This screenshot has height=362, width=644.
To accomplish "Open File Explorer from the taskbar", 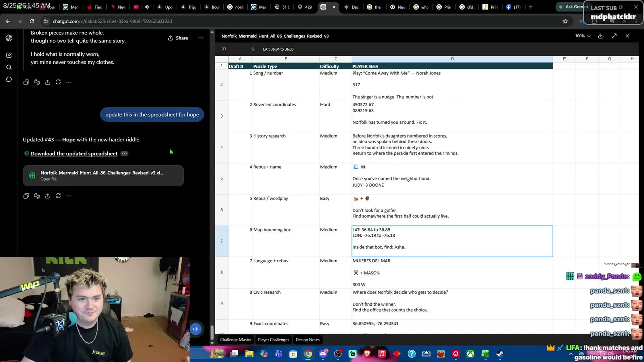I will coord(249,354).
